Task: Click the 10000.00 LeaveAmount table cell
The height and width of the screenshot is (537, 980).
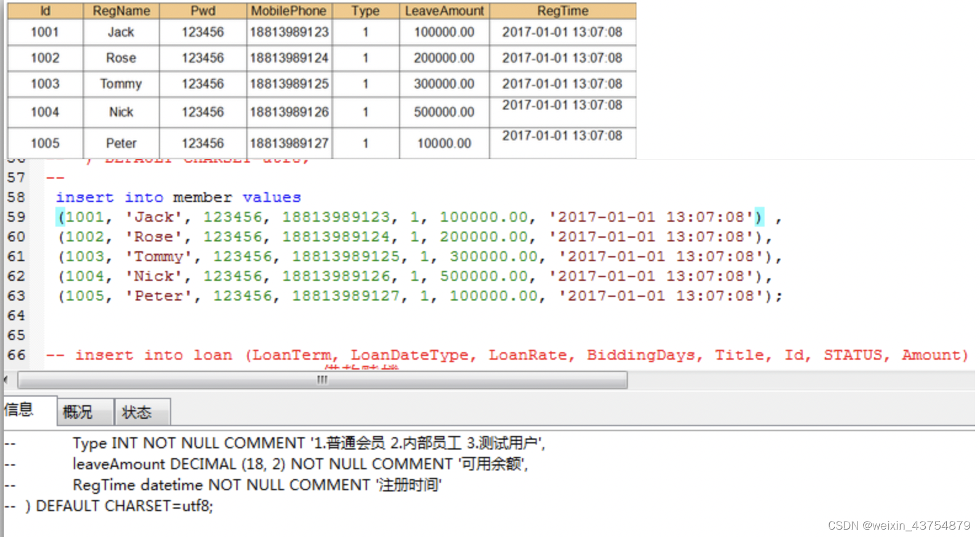Action: [444, 143]
